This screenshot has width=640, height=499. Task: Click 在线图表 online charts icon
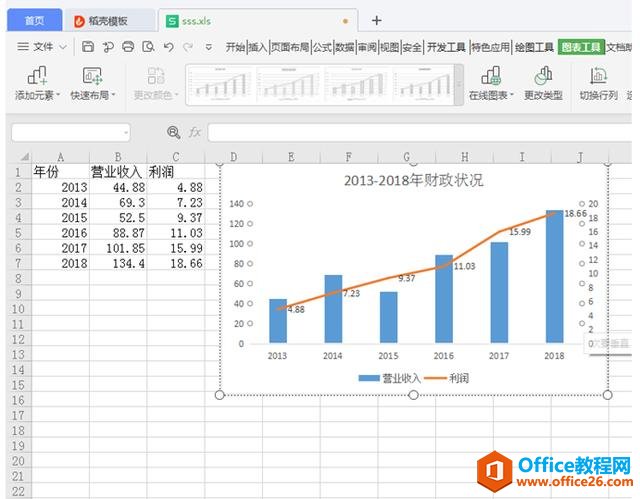tap(491, 76)
